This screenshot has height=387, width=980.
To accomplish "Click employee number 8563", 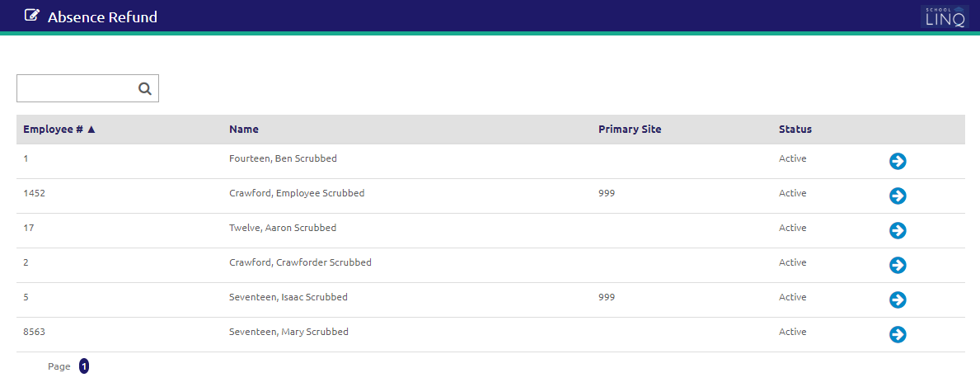I will click(x=35, y=332).
